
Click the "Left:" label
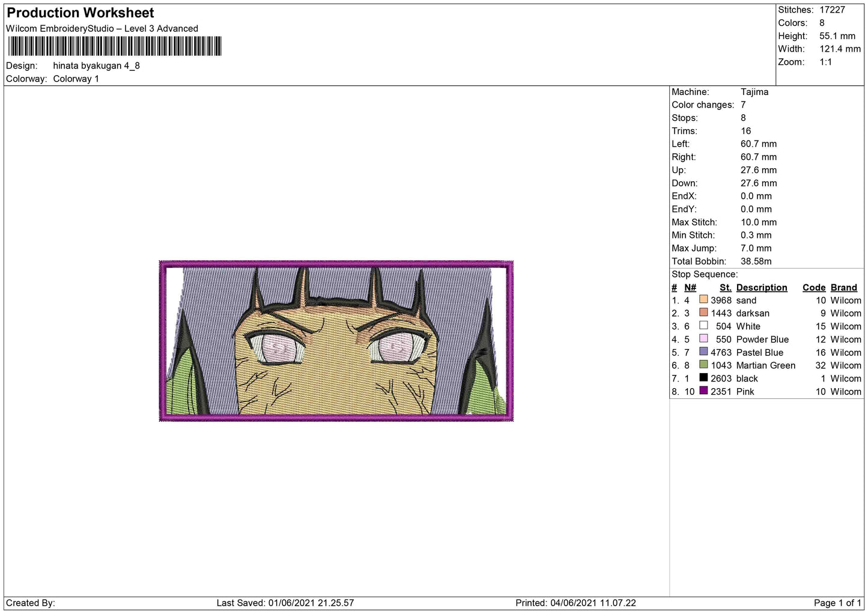[x=681, y=144]
